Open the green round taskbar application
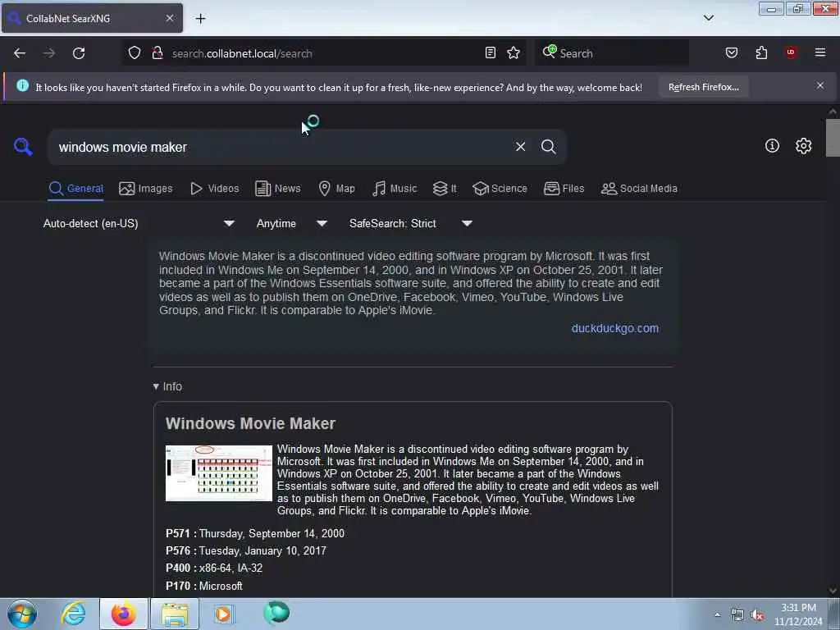This screenshot has height=630, width=840. [276, 613]
